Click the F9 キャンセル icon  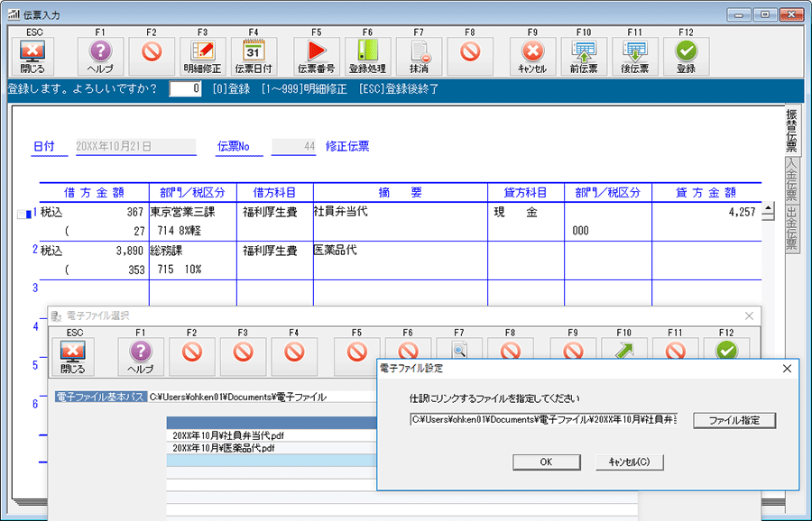(532, 57)
